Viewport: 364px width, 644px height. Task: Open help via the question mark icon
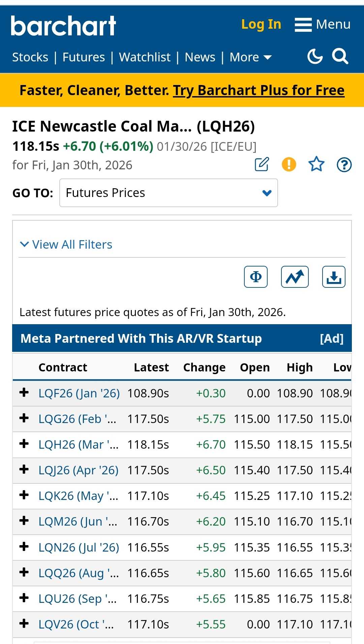point(344,165)
